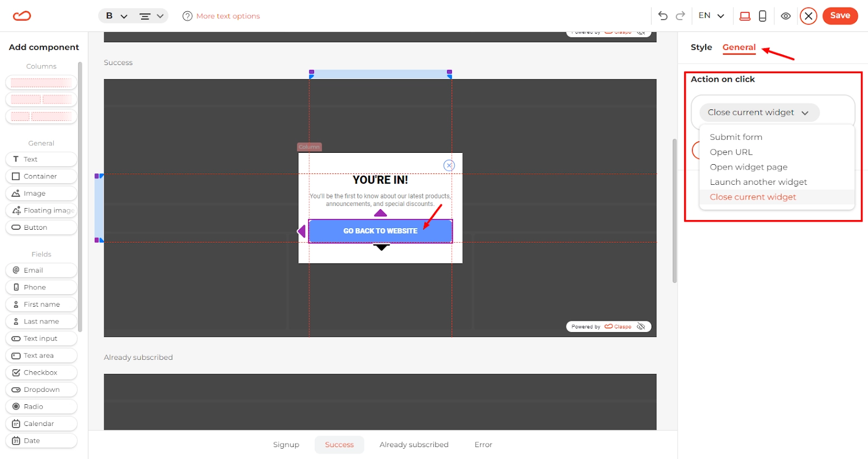
Task: Open widget preview eye icon
Action: point(786,16)
